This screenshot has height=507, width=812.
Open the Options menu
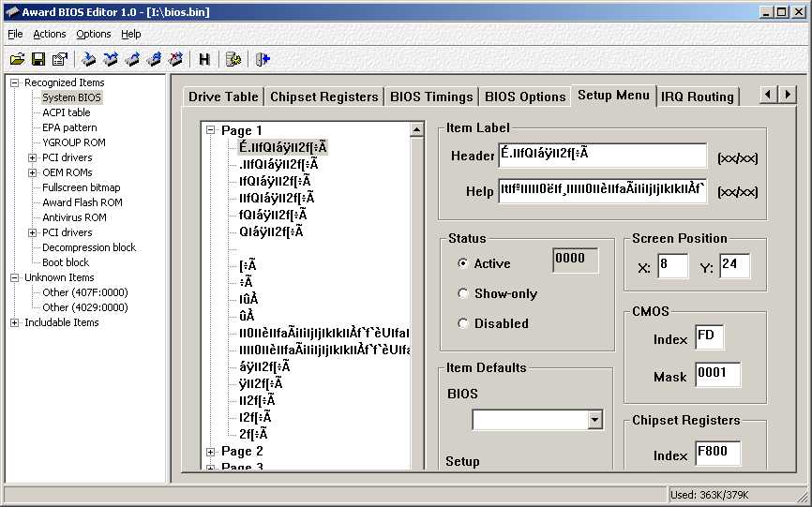[93, 34]
